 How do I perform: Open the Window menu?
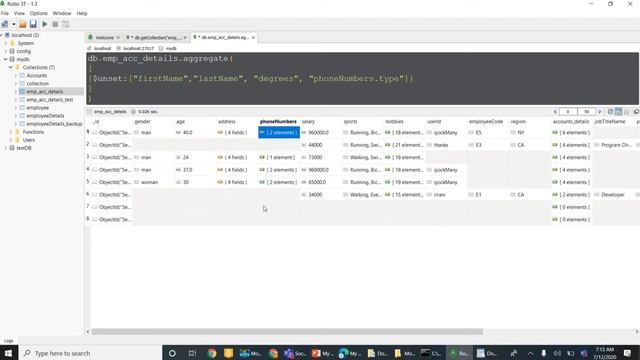point(62,13)
